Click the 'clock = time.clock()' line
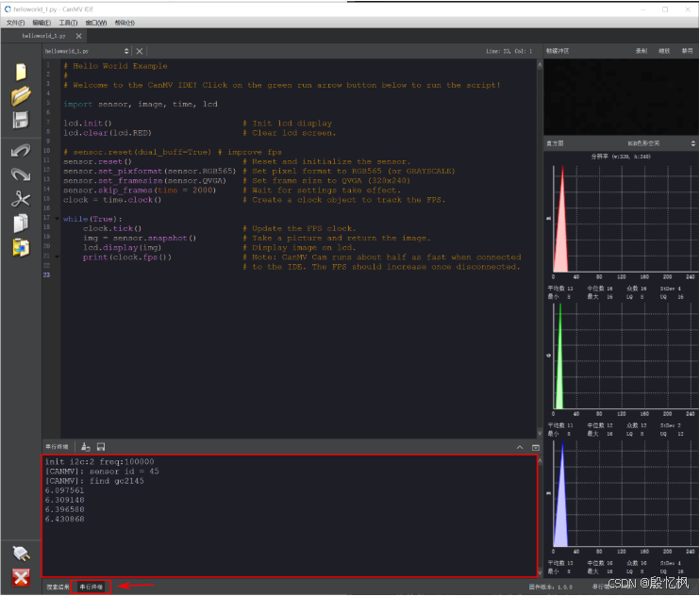Screen dimensions: 700x596 [112, 200]
